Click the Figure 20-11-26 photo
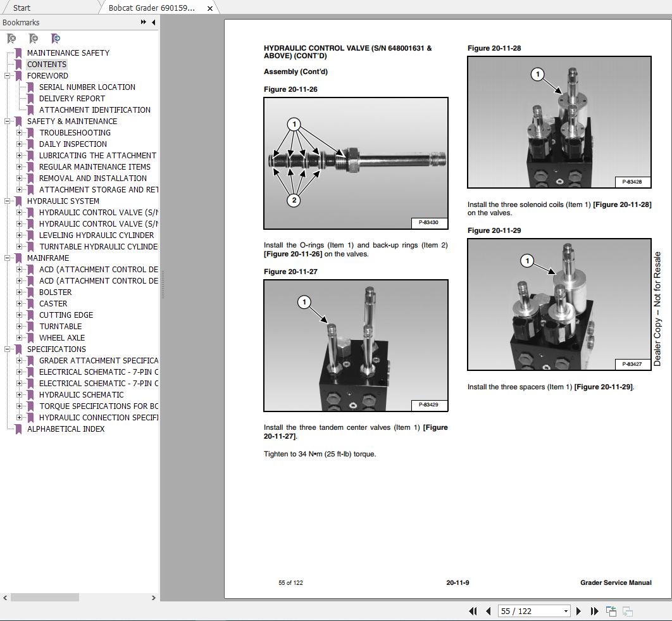Viewport: 672px width, 621px height. pos(356,163)
